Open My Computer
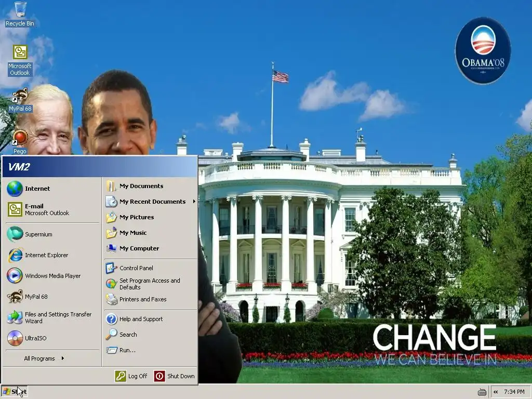 [151, 248]
